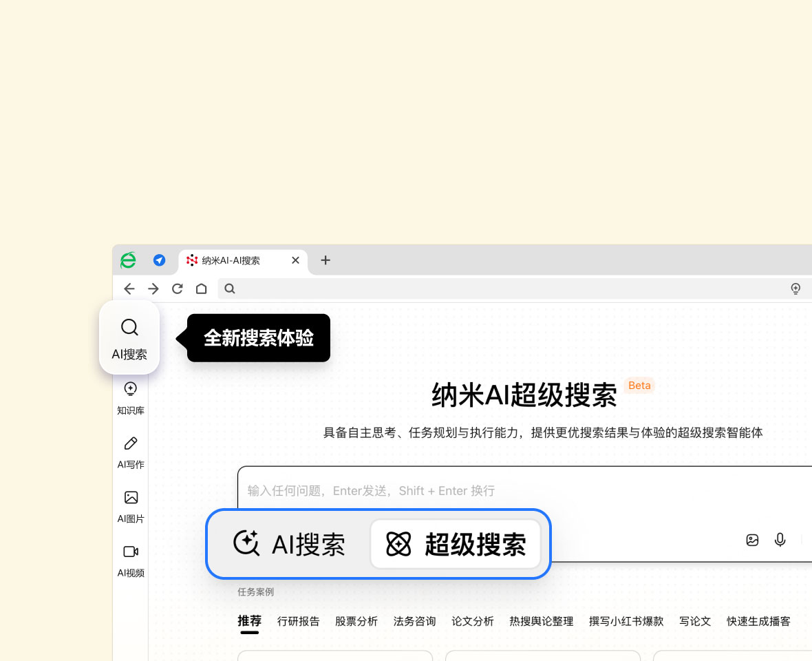The width and height of the screenshot is (812, 661).
Task: Click the microphone icon for voice input
Action: click(780, 540)
